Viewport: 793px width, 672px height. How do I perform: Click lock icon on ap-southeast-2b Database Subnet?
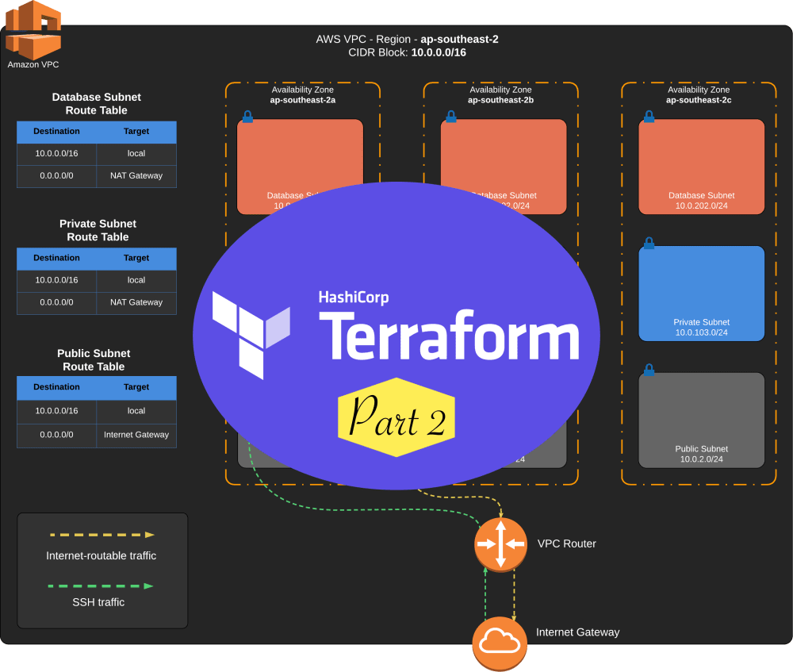pos(452,117)
